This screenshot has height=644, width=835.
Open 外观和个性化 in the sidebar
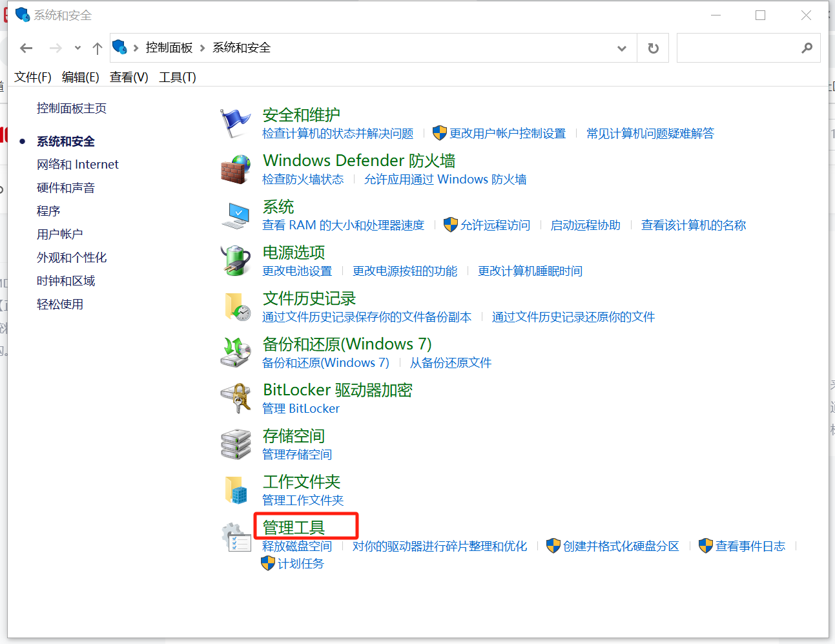pos(72,258)
